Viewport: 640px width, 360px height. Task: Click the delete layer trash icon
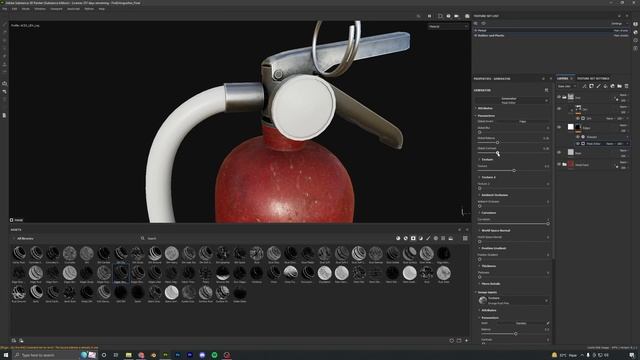627,86
